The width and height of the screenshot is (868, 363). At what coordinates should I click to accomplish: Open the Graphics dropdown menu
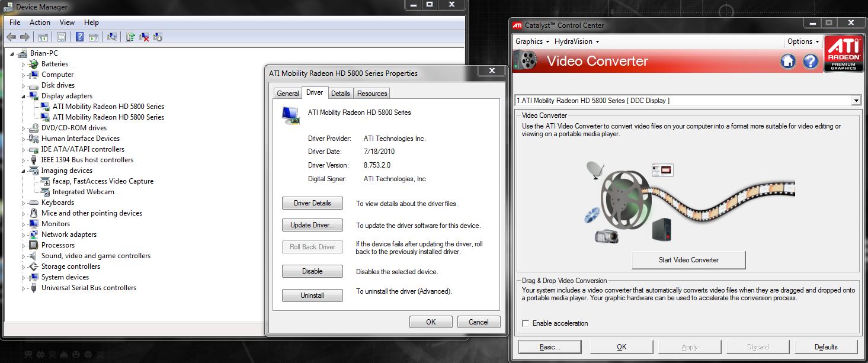(x=532, y=41)
